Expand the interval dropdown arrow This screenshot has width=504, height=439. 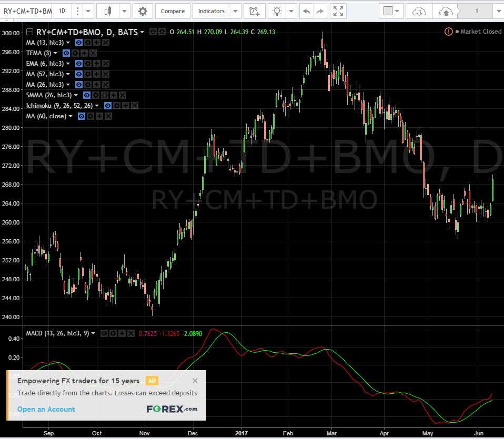click(88, 11)
